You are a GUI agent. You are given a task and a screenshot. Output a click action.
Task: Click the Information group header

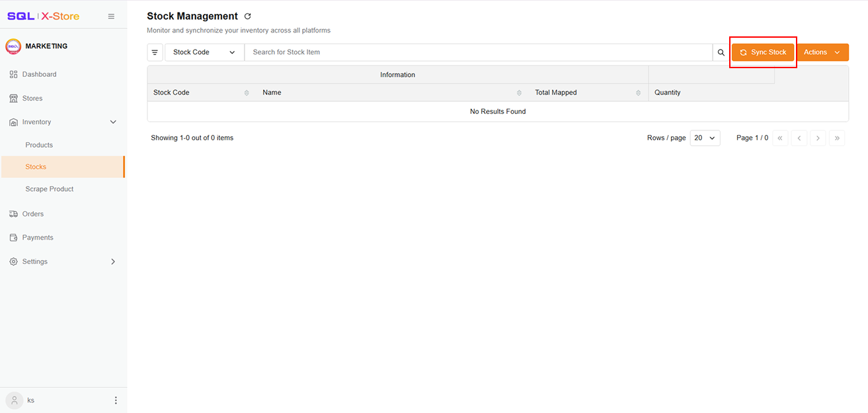click(x=398, y=75)
